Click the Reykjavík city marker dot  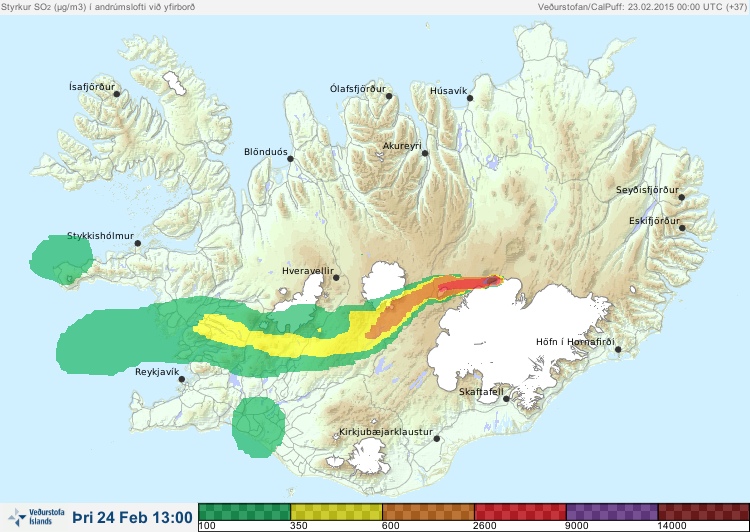tap(182, 379)
